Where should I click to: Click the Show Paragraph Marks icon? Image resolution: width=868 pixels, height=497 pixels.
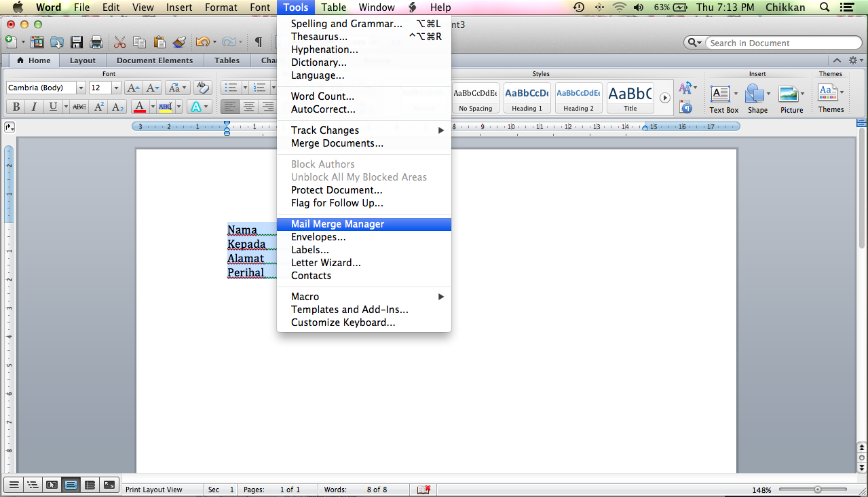(x=258, y=41)
